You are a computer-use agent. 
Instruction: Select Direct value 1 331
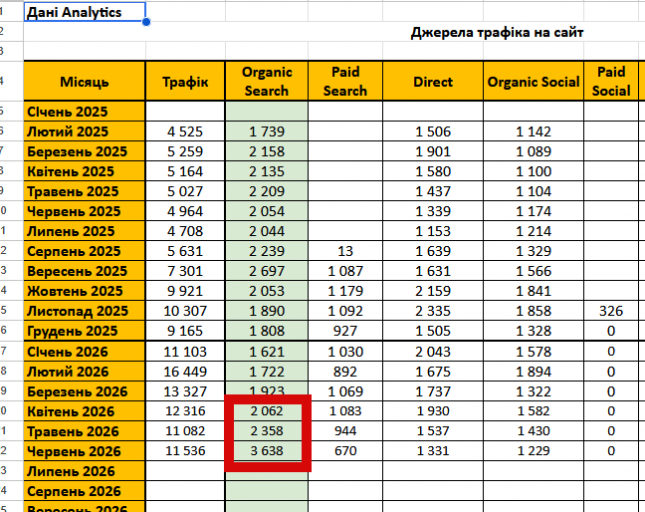[x=433, y=451]
